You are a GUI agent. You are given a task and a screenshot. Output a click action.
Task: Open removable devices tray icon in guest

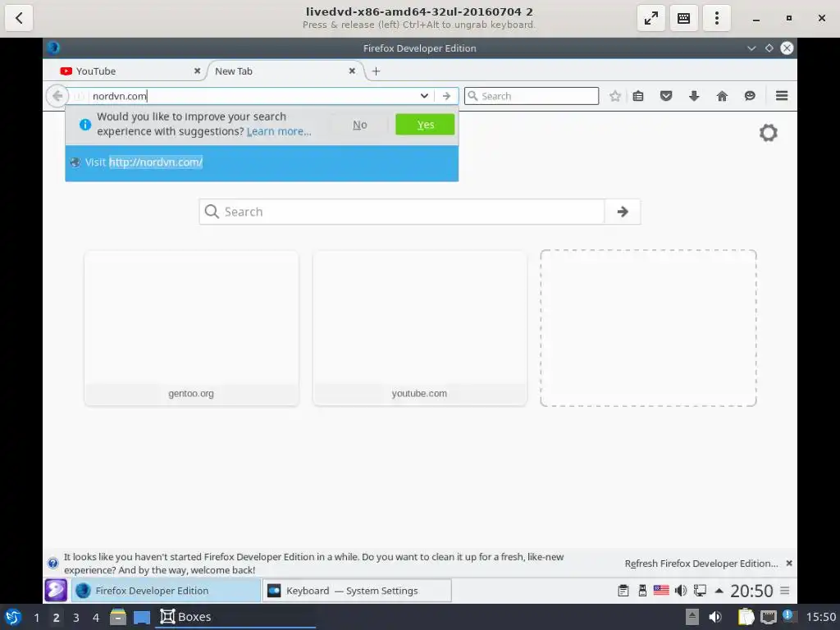click(641, 591)
